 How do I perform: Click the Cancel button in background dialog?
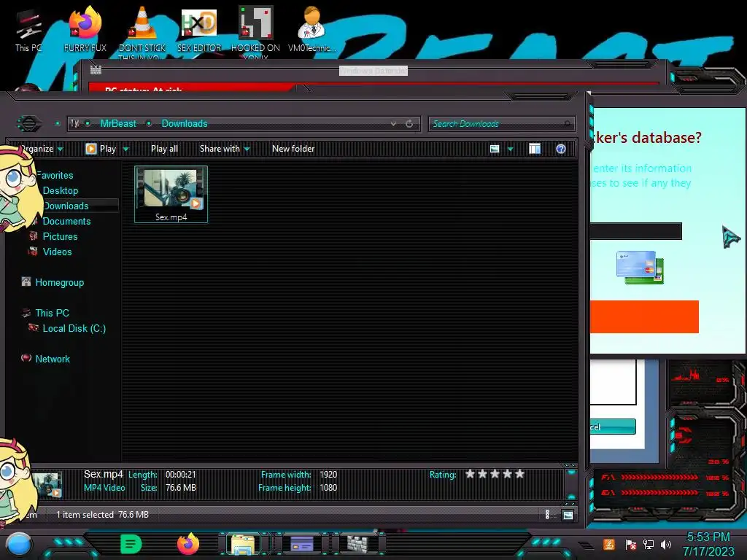click(613, 427)
